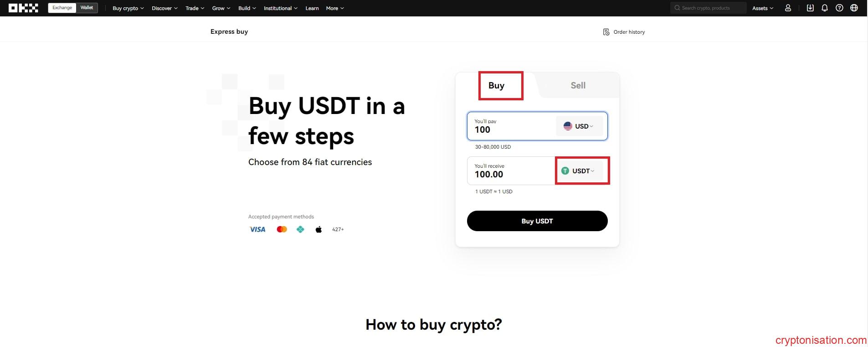Click the OKX logo
Image resolution: width=868 pixels, height=347 pixels.
coord(23,8)
